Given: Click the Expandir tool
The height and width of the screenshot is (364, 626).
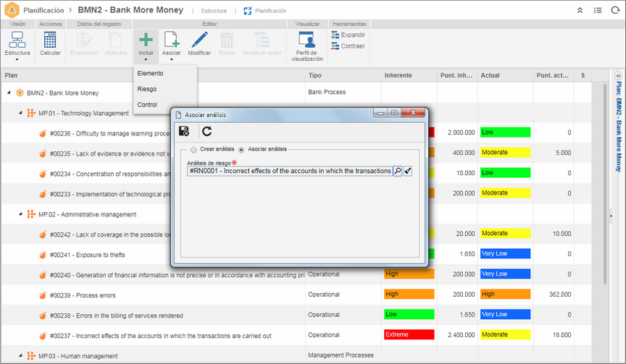Looking at the screenshot, I should point(348,35).
